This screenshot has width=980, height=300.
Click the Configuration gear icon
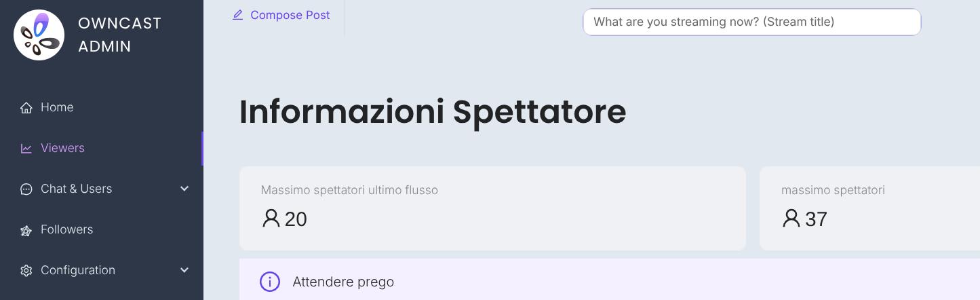(26, 271)
